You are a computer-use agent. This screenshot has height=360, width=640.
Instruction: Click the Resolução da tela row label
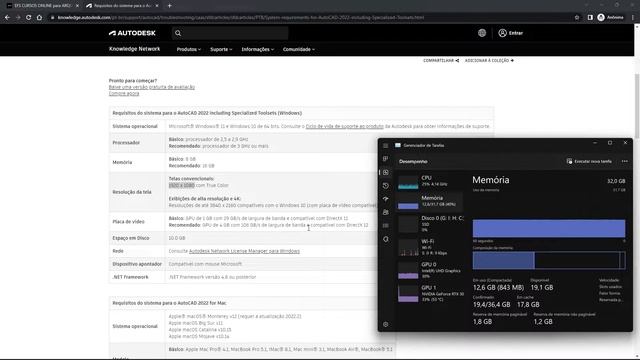(x=132, y=192)
